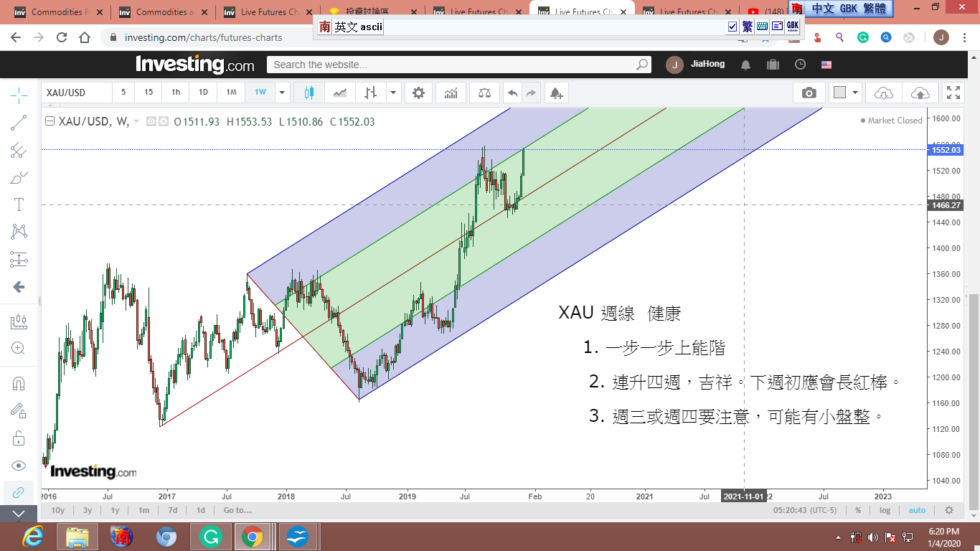Image resolution: width=980 pixels, height=551 pixels.
Task: Open the Go to... date picker
Action: pos(237,510)
